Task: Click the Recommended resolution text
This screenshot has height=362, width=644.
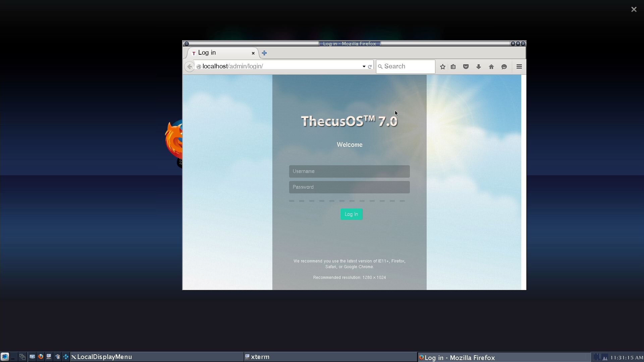Action: coord(350,278)
